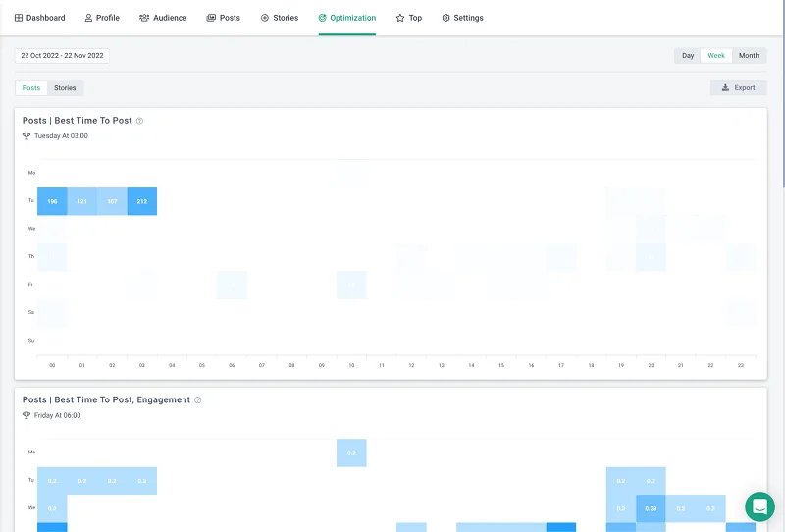
Task: Export the optimization data
Action: pyautogui.click(x=738, y=88)
